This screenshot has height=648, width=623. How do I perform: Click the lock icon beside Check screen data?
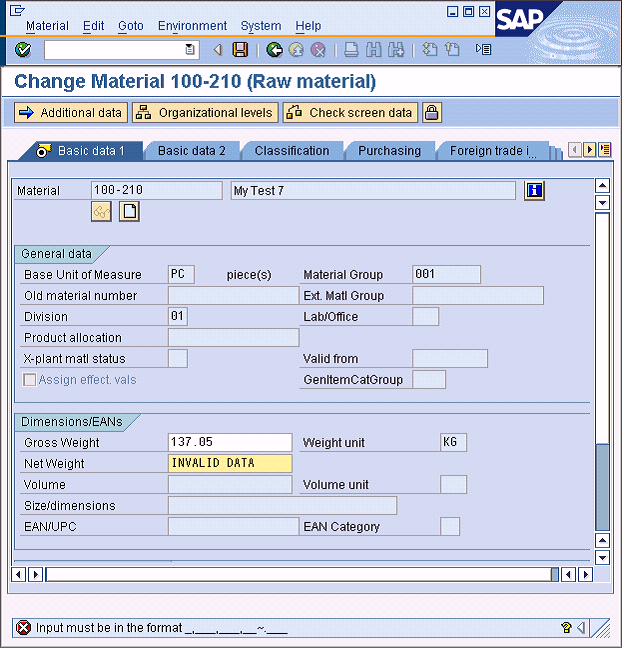click(x=431, y=113)
